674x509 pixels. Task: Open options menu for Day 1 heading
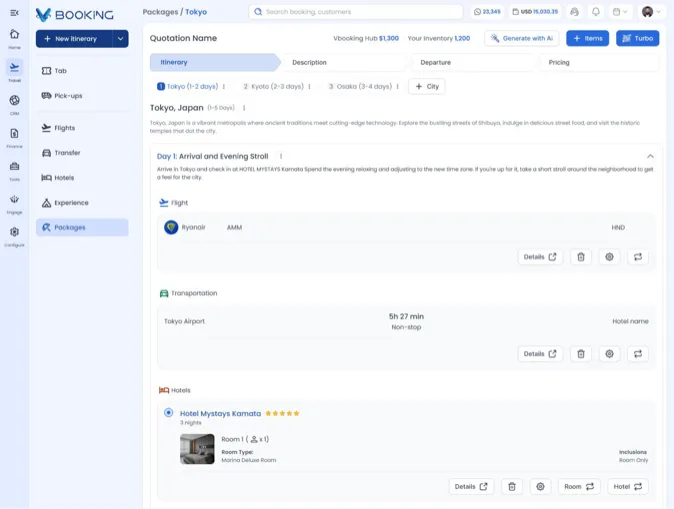point(281,156)
